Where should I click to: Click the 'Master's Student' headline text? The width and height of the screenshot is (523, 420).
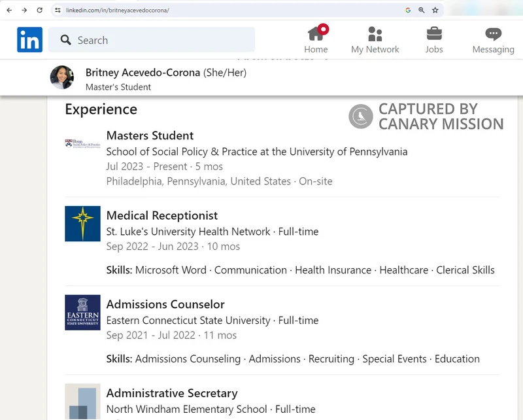[x=118, y=87]
